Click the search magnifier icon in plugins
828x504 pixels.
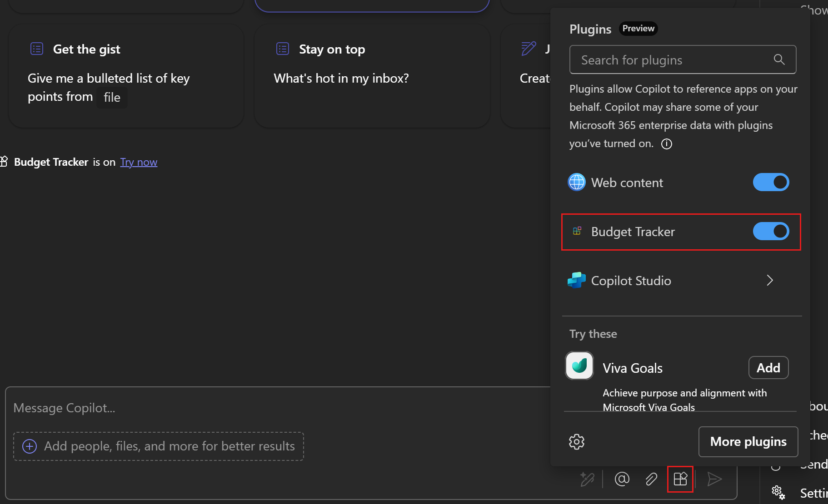coord(779,59)
